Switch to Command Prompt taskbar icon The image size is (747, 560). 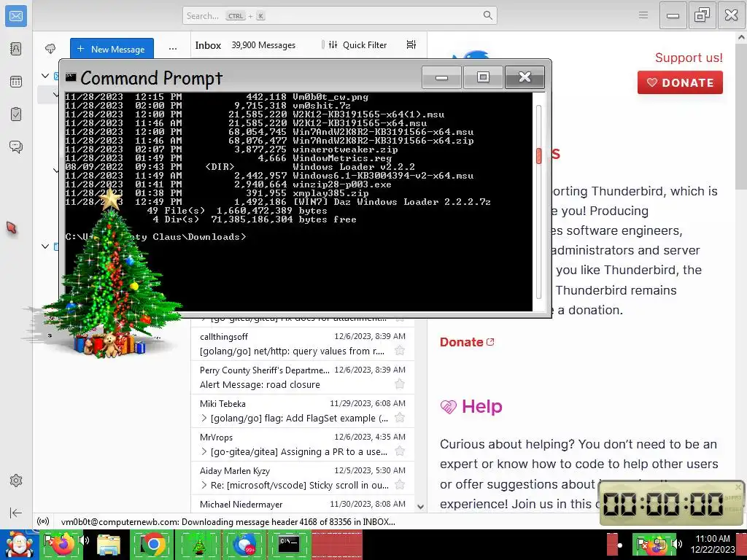[289, 545]
